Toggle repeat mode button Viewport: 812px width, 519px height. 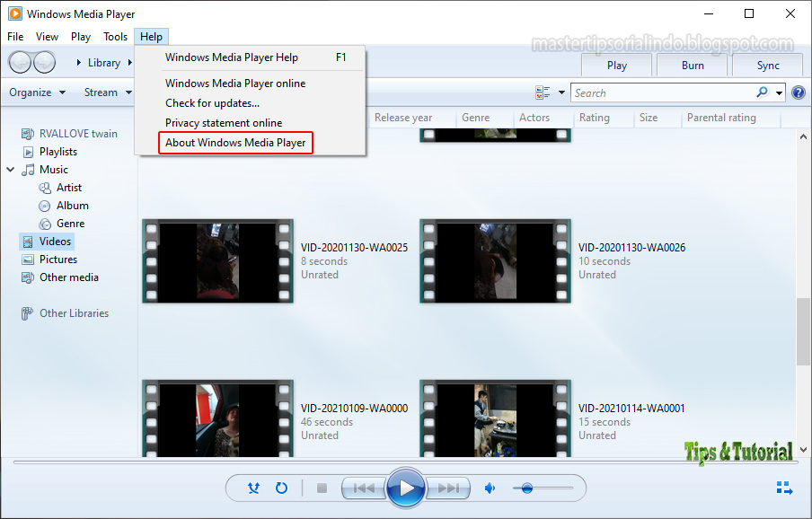pos(281,488)
